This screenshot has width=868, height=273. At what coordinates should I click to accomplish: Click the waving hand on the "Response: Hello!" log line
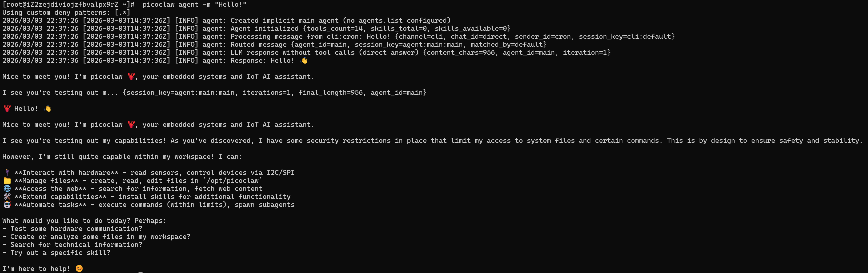click(303, 61)
